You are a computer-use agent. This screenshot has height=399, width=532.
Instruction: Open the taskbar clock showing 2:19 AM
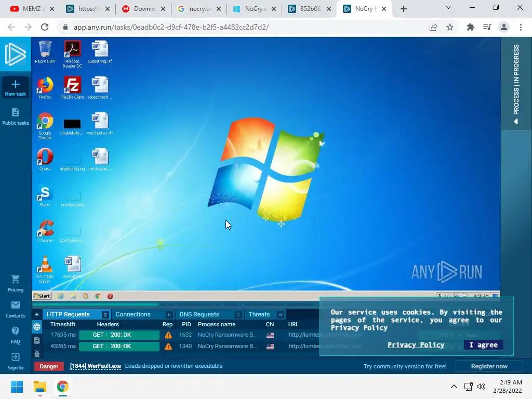508,387
